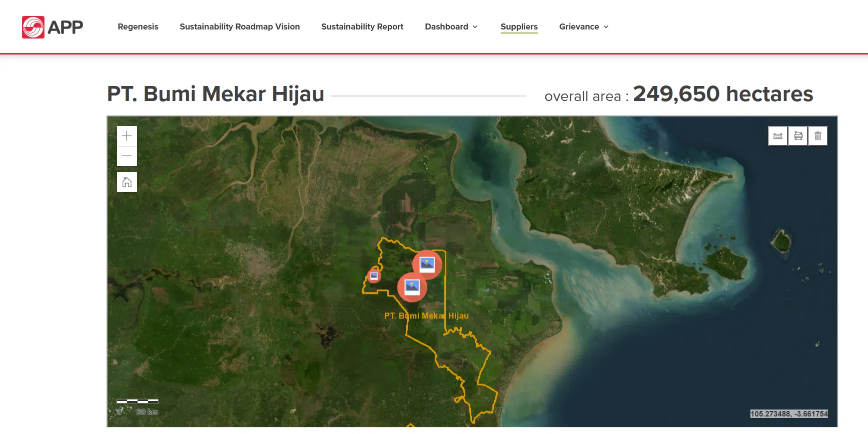Activate the area measurement tool
868x434 pixels.
pyautogui.click(x=798, y=136)
